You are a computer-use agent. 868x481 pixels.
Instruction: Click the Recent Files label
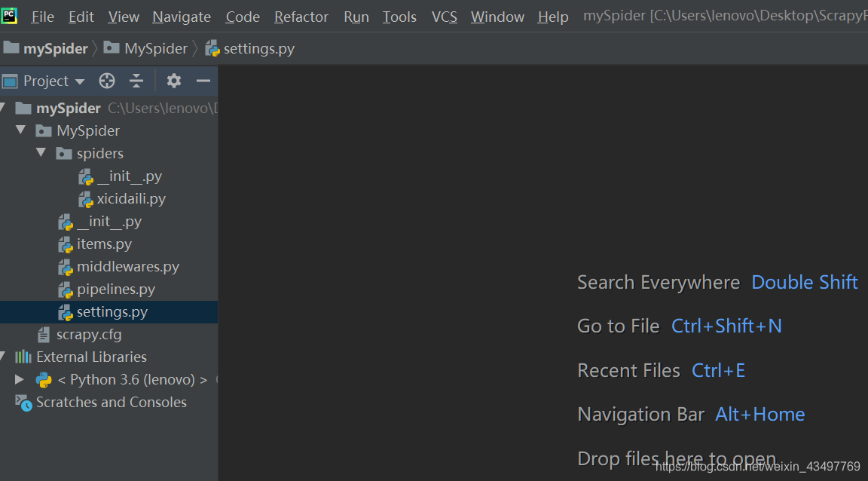click(x=628, y=371)
